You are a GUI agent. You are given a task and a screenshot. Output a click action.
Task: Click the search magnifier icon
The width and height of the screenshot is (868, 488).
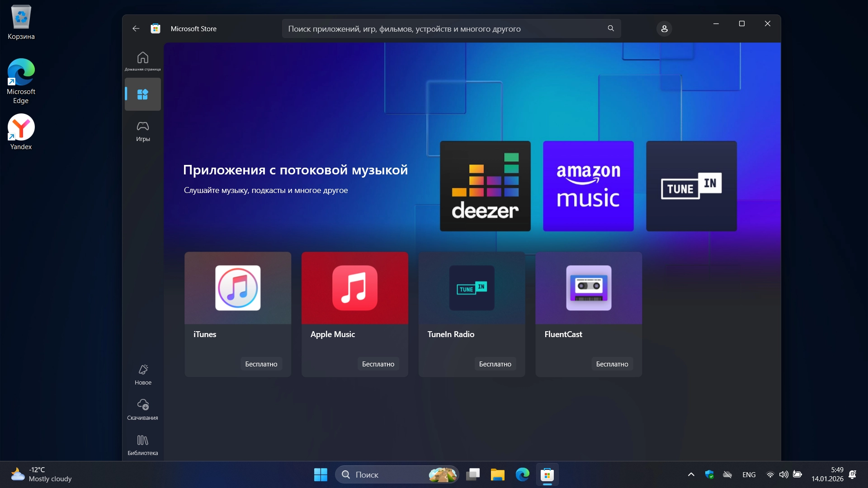[x=611, y=28]
